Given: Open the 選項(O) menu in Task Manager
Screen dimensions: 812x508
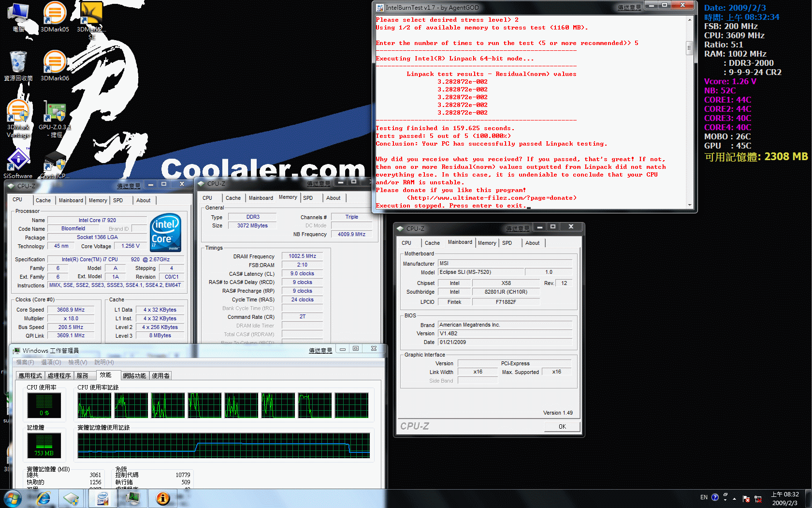Looking at the screenshot, I should coord(51,362).
